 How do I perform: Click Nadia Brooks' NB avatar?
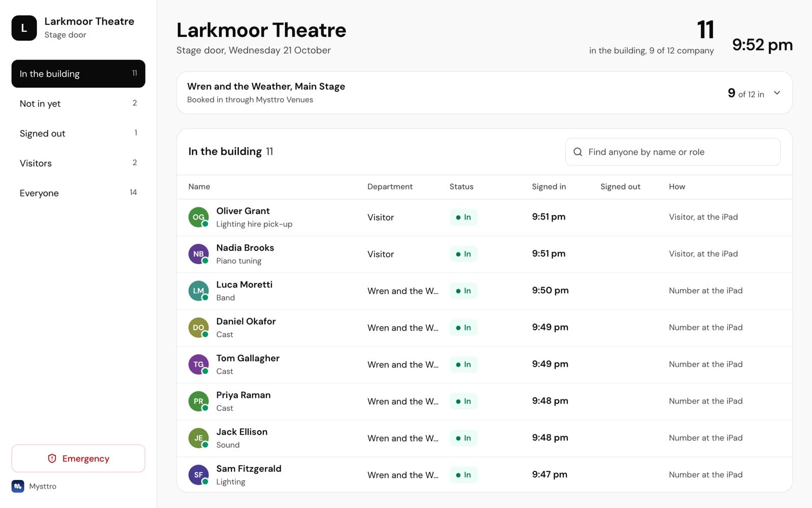198,254
